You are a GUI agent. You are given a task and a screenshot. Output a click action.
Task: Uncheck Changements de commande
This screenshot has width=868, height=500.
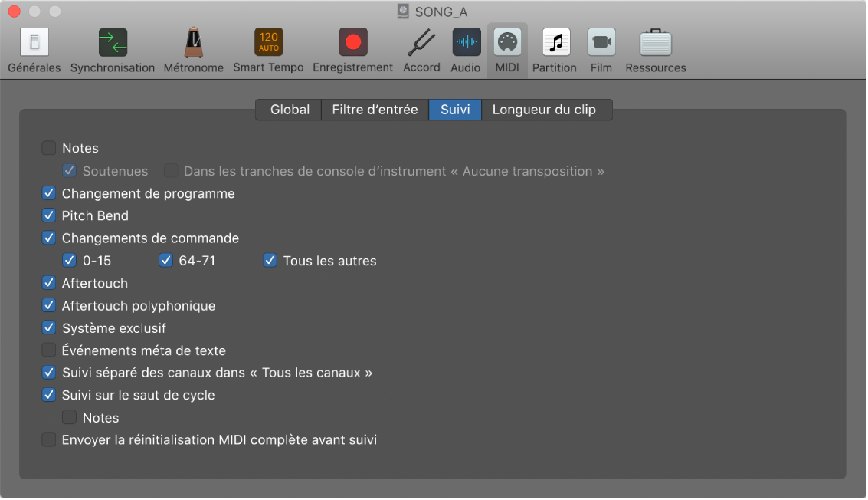tap(49, 238)
